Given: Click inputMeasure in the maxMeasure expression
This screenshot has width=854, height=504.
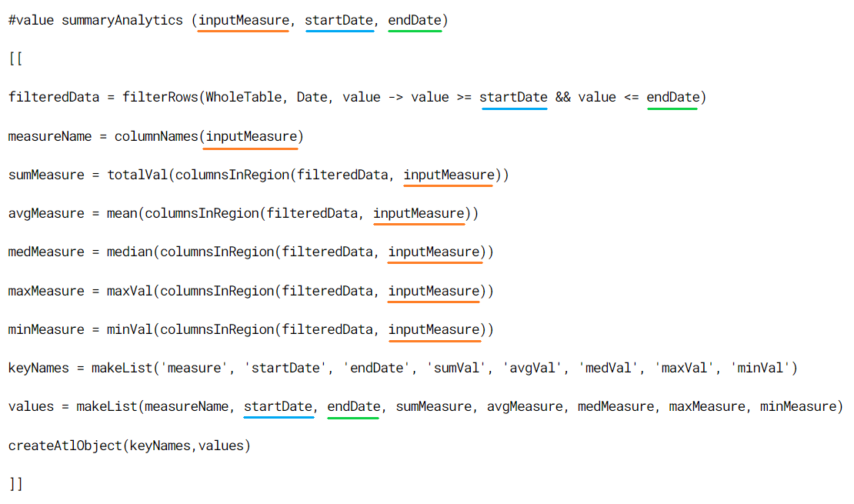Looking at the screenshot, I should [x=435, y=291].
